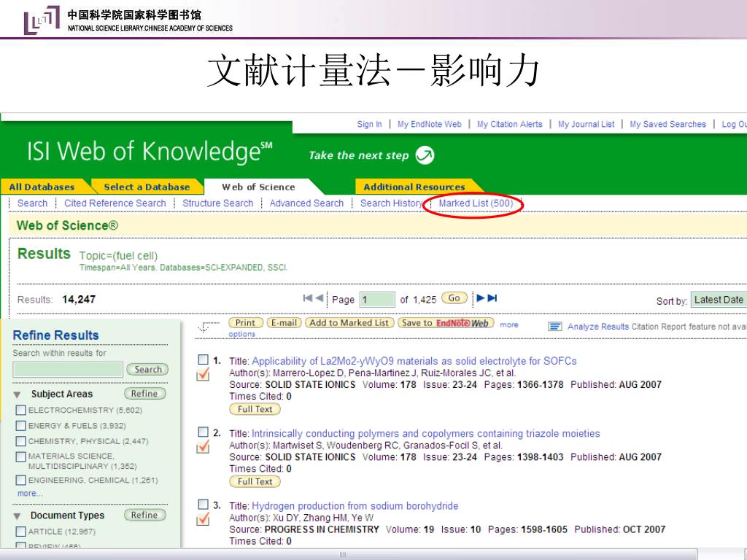Open the Additional Resources tab

tap(414, 187)
